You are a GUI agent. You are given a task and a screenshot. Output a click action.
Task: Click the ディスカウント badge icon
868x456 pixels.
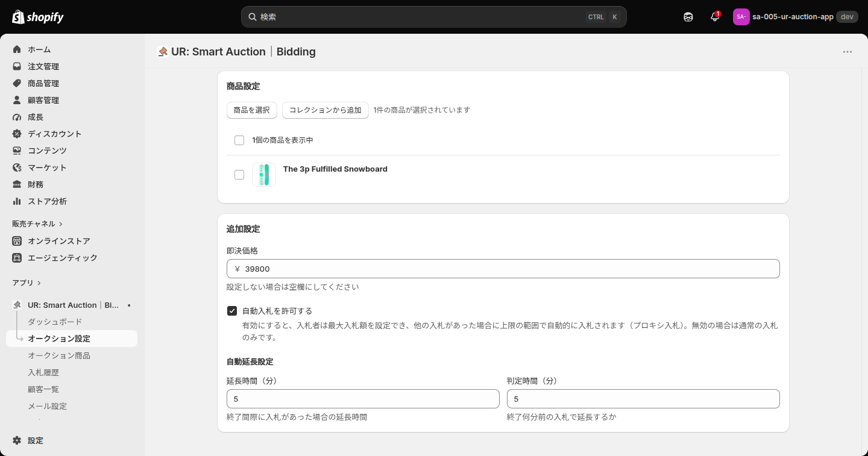[17, 134]
